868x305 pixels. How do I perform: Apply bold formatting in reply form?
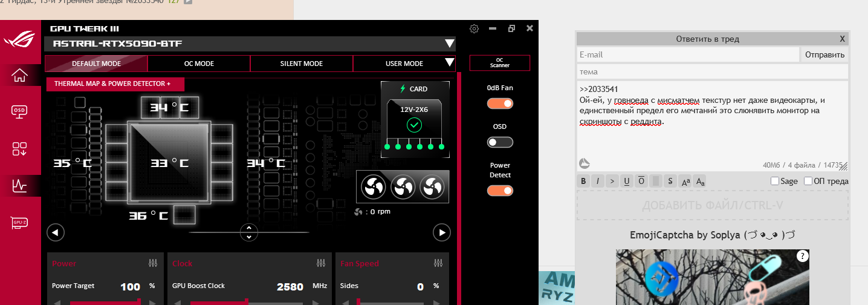click(583, 181)
